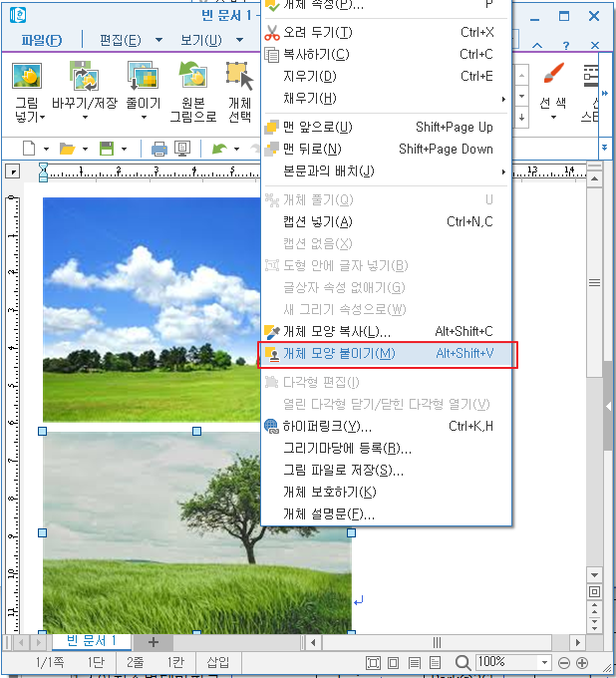Expand the 그림 넣기 dropdown arrow
The height and width of the screenshot is (678, 616).
(x=43, y=117)
